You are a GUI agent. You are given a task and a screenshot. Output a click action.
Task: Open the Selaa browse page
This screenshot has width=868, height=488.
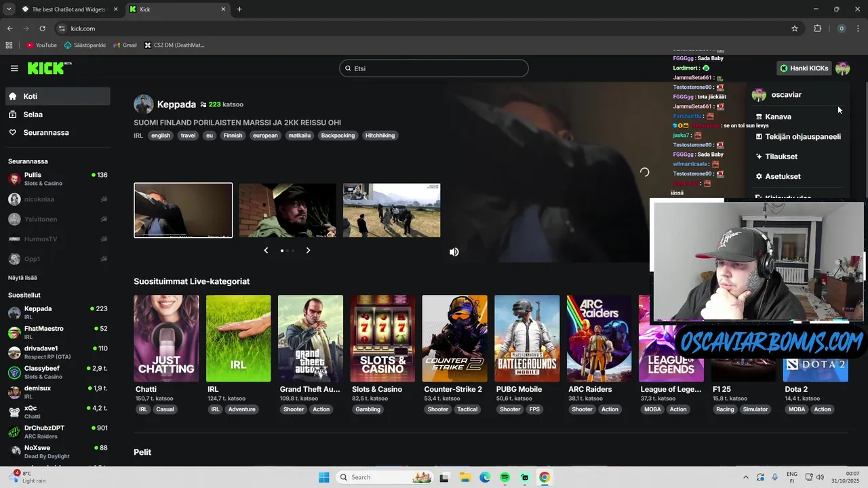pos(58,115)
